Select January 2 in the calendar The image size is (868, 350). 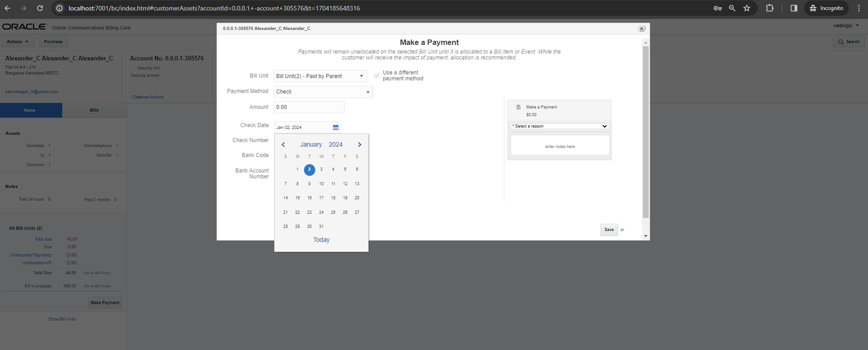310,170
